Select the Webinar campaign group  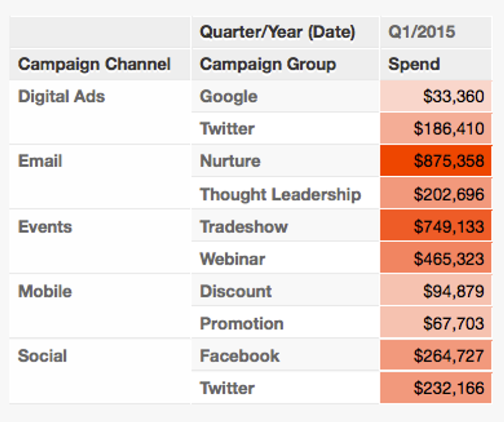(285, 258)
